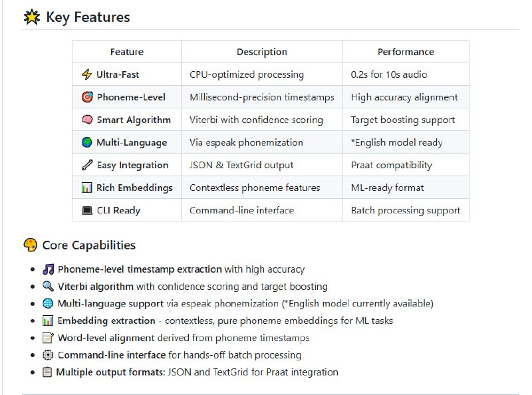The image size is (532, 395).
Task: Click the "JSON & TextGrid output" table cell
Action: [x=241, y=165]
